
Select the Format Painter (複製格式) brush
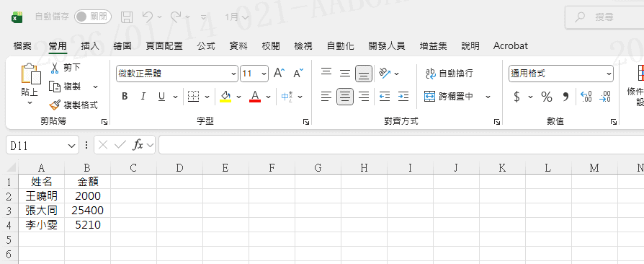[54, 105]
